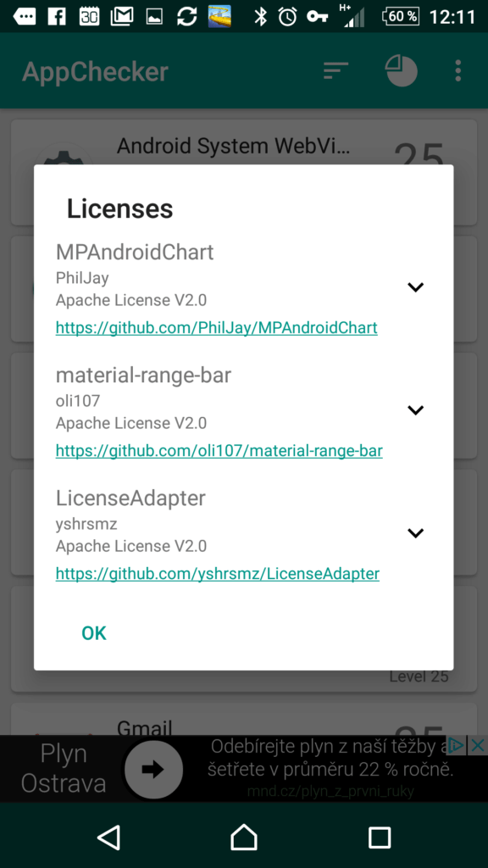Viewport: 488px width, 868px height.
Task: Dismiss Licenses dialog with OK
Action: click(x=93, y=632)
